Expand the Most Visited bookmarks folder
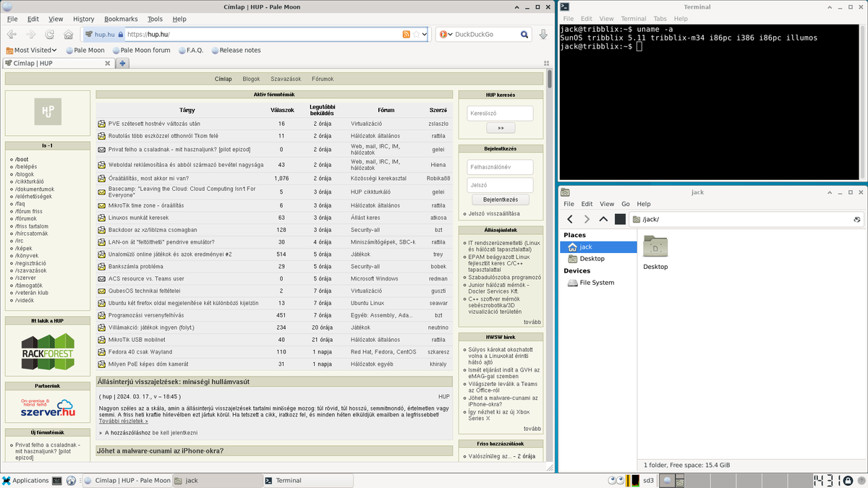The image size is (868, 488). (x=32, y=51)
